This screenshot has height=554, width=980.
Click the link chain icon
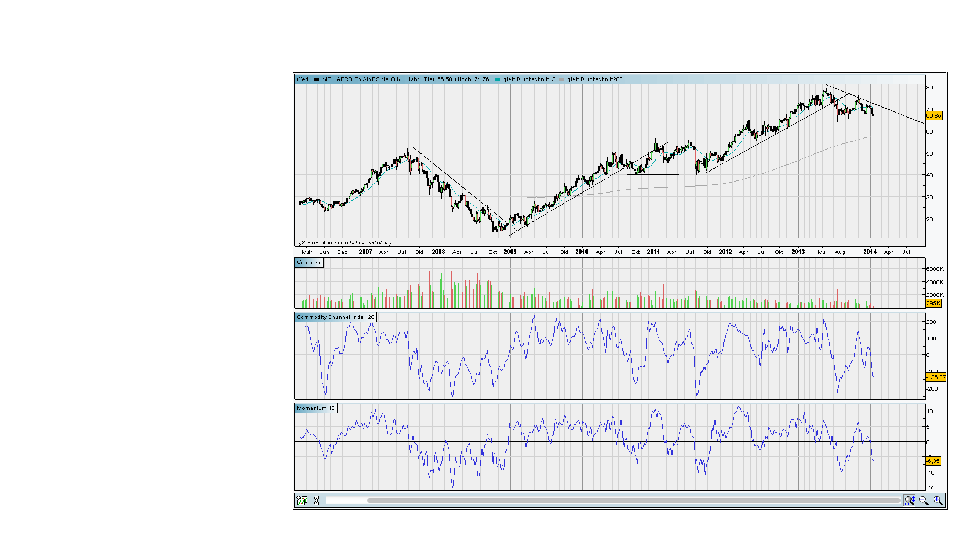(317, 500)
